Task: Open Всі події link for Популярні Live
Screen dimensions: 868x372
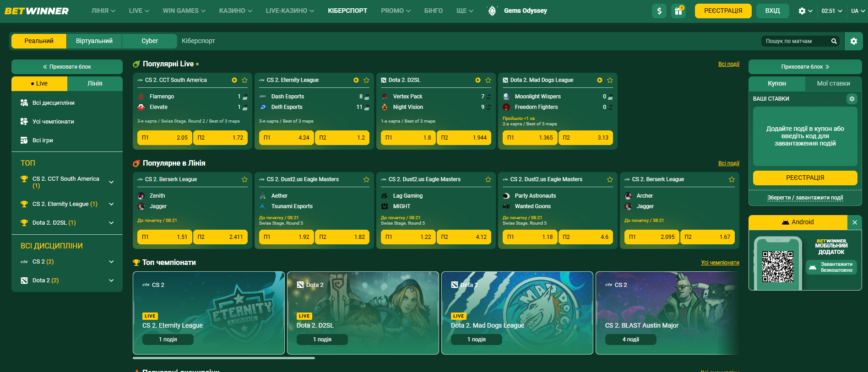Action: (729, 64)
